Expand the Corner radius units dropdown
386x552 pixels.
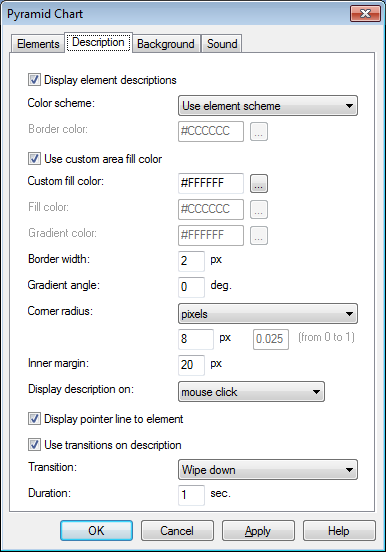point(268,313)
